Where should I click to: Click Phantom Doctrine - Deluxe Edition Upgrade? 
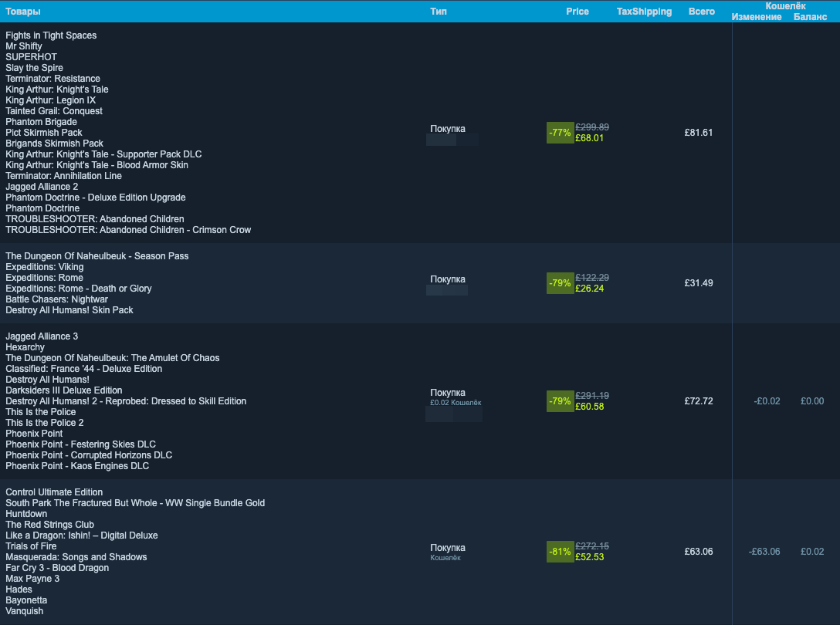point(96,197)
